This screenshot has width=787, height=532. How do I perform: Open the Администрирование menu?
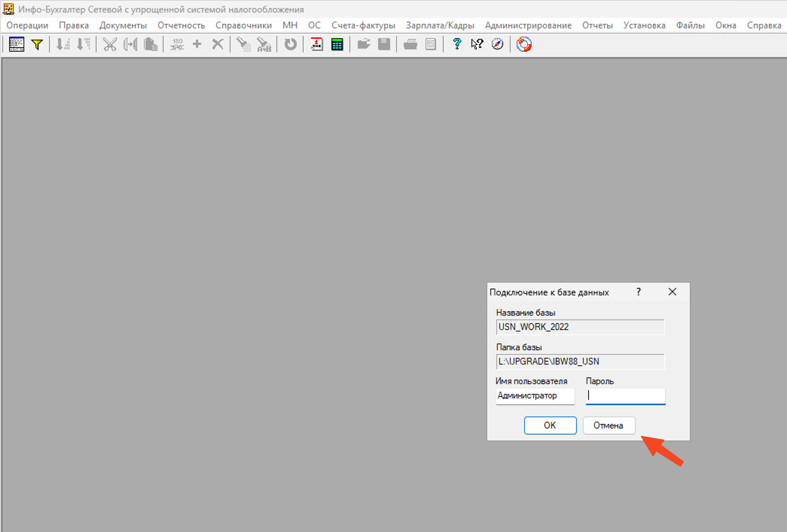(x=528, y=26)
